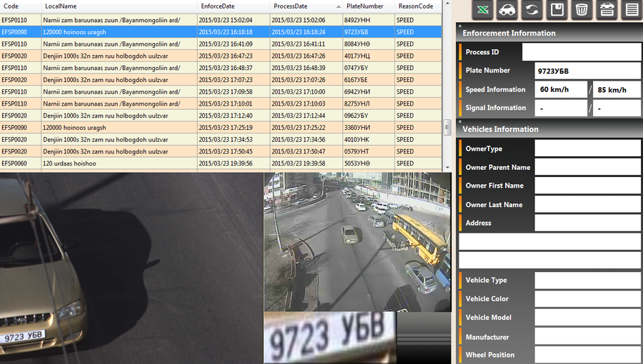
Task: Select the row with plate 8084УНӨ
Action: tap(221, 44)
